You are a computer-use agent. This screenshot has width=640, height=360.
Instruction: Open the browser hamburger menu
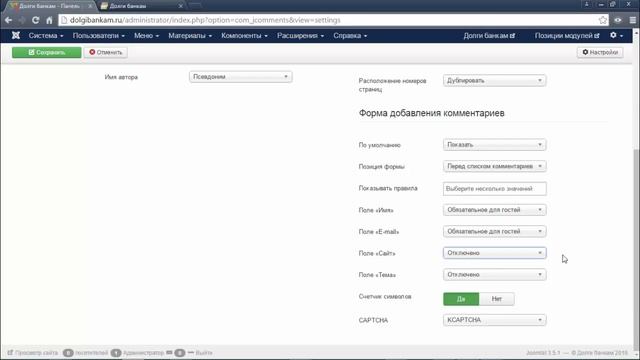click(x=632, y=20)
